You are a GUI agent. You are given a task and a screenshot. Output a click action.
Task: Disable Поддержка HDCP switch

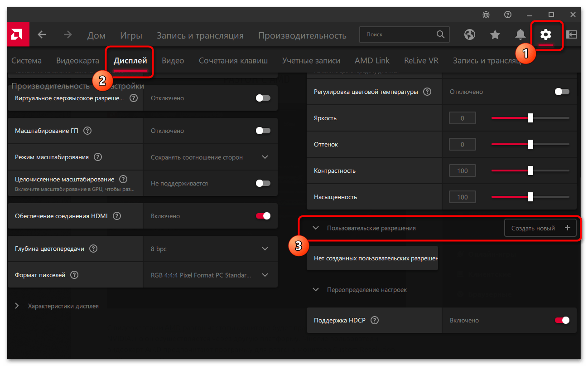[562, 320]
